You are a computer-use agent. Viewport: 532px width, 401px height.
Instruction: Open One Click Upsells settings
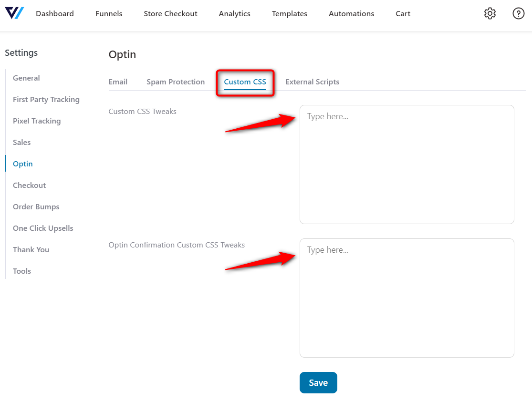[x=43, y=228]
